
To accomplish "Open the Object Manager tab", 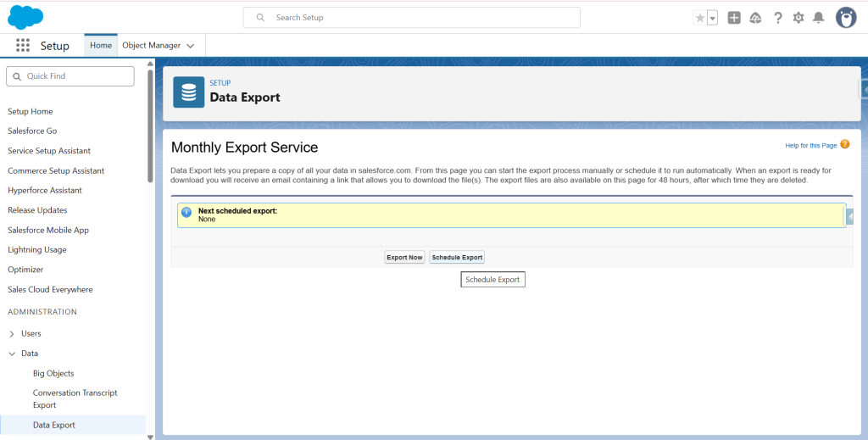I will 152,46.
